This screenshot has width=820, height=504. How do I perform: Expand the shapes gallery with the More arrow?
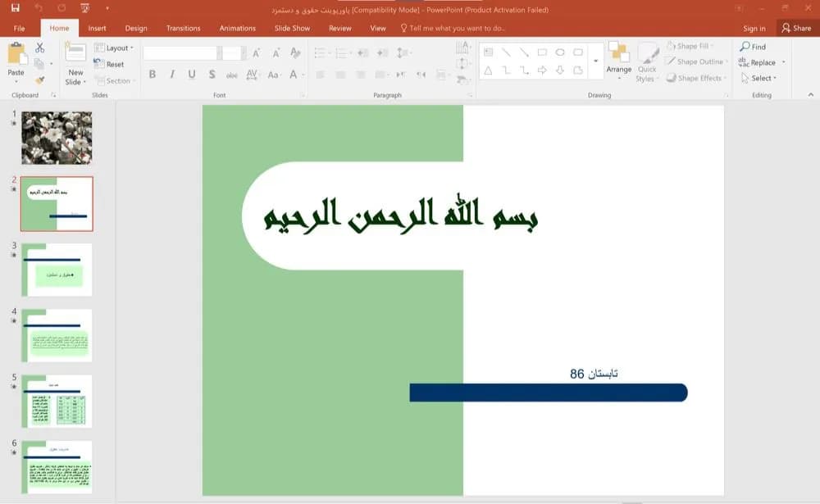tap(595, 61)
